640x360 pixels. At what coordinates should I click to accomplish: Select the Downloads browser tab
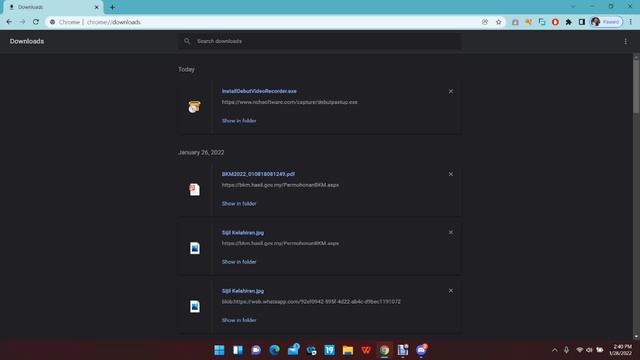point(53,7)
